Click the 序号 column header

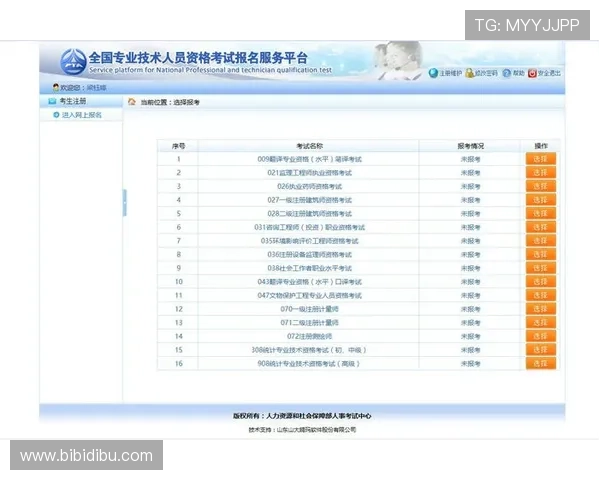[x=178, y=146]
